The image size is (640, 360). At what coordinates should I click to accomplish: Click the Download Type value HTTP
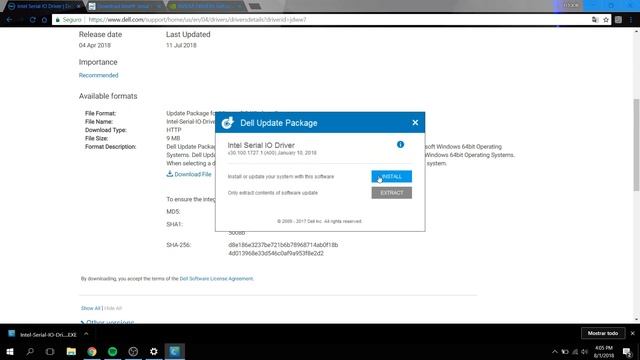(x=174, y=130)
